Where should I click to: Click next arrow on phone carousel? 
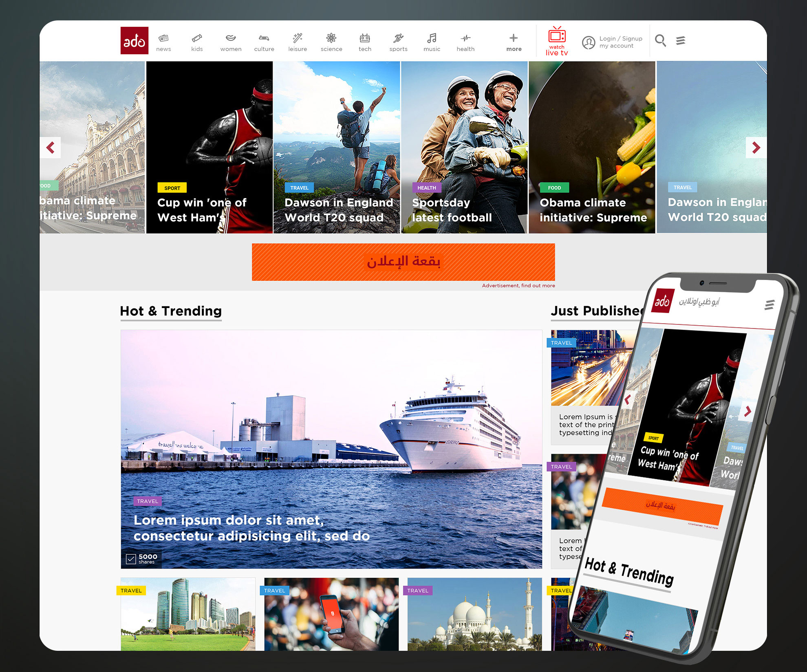pos(747,411)
